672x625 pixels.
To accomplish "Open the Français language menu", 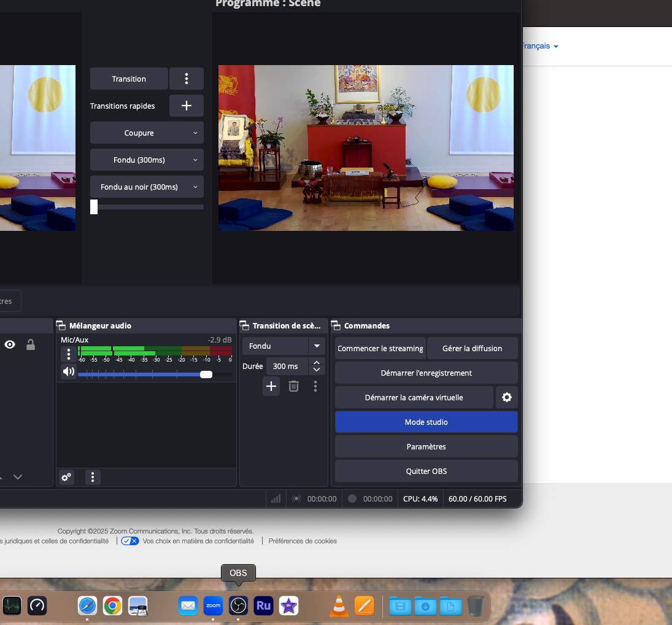I will point(539,46).
